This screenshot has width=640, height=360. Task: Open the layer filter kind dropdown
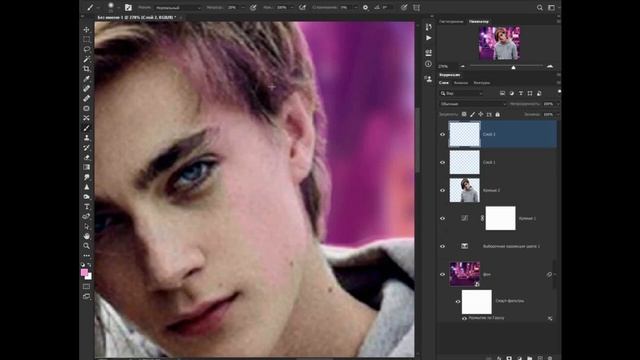[461, 93]
